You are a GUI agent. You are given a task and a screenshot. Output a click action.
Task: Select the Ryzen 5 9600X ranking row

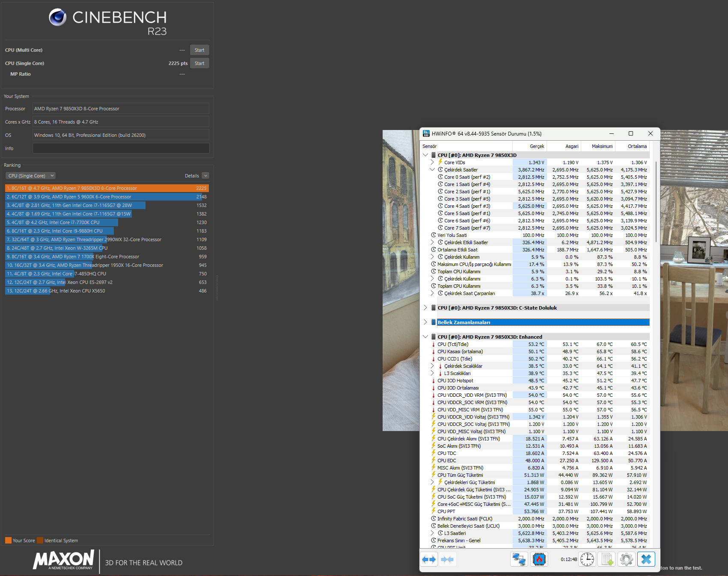point(107,197)
